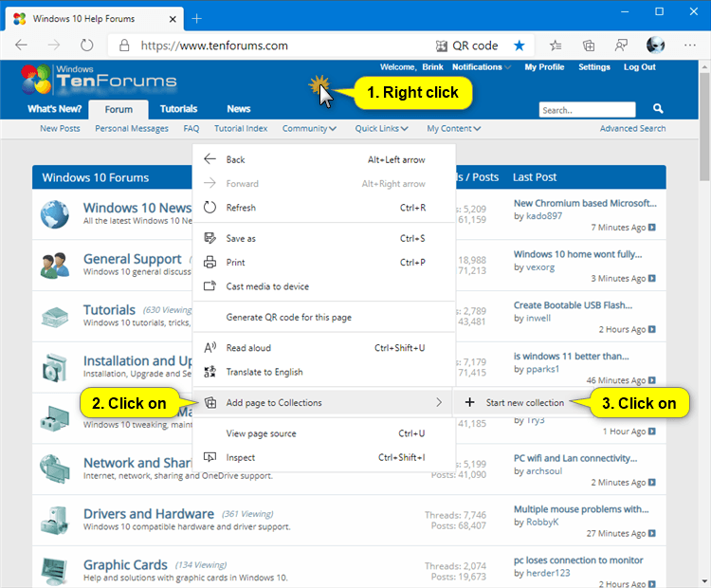Expand the Quick Links dropdown
Viewport: 711px width, 588px height.
click(381, 128)
